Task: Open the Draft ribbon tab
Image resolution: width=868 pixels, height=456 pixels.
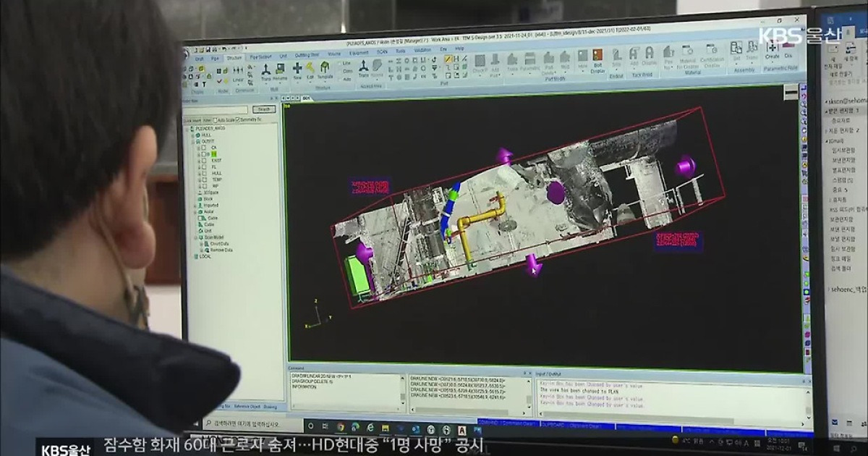Action: (199, 59)
